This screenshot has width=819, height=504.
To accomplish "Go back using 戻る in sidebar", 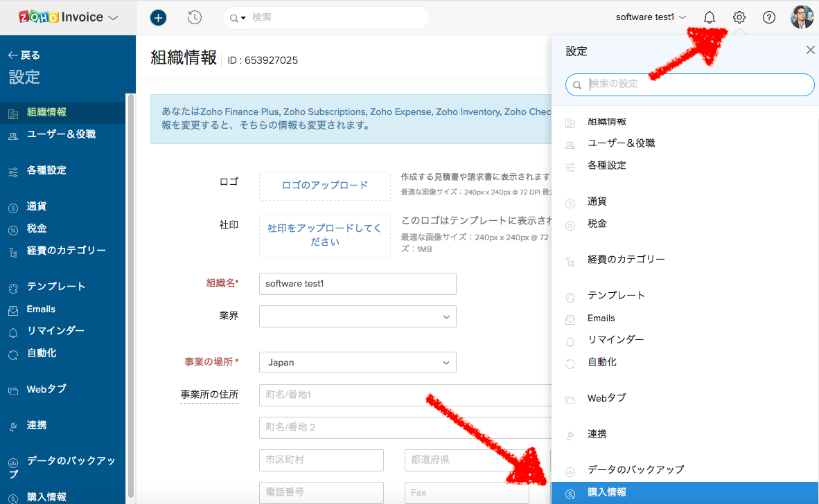I will coord(24,55).
